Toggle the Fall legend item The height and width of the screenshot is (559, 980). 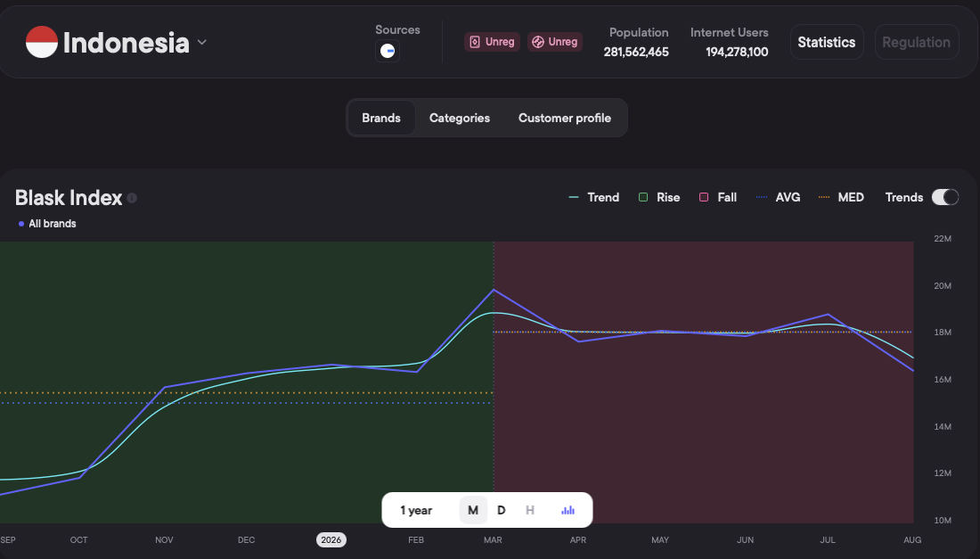pos(717,197)
